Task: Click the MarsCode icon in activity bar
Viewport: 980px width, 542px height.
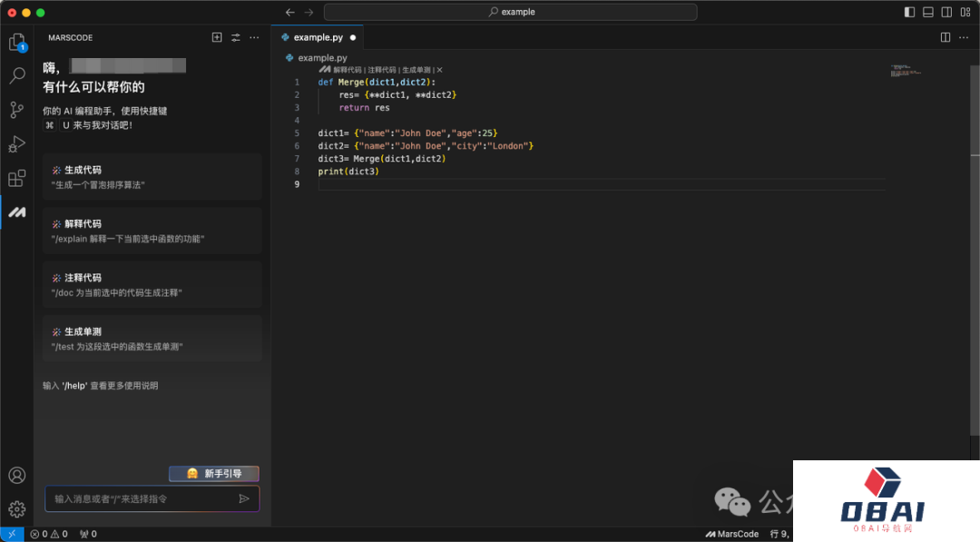Action: (16, 212)
